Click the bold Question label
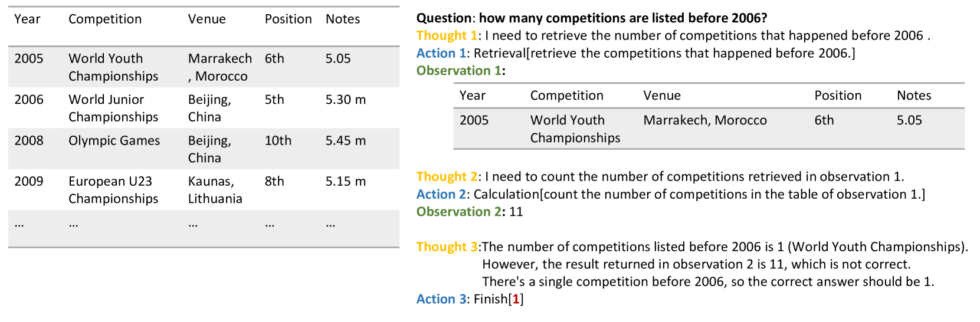Viewport: 980px width, 322px height. point(444,18)
